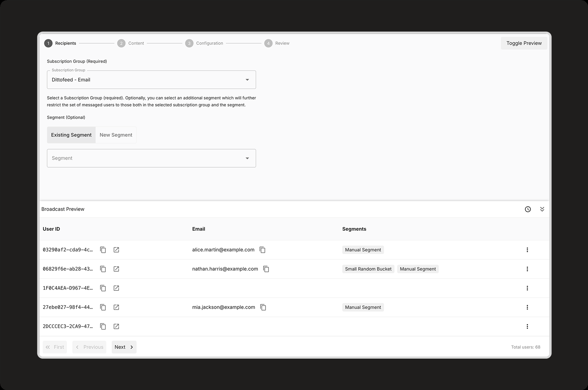Go to Configuration step
The height and width of the screenshot is (390, 588).
(204, 43)
